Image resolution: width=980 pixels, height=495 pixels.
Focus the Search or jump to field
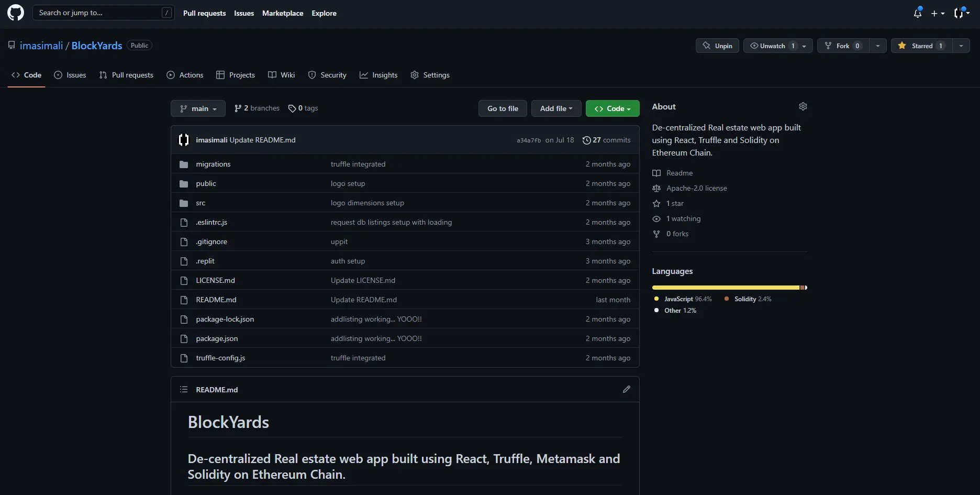click(103, 13)
